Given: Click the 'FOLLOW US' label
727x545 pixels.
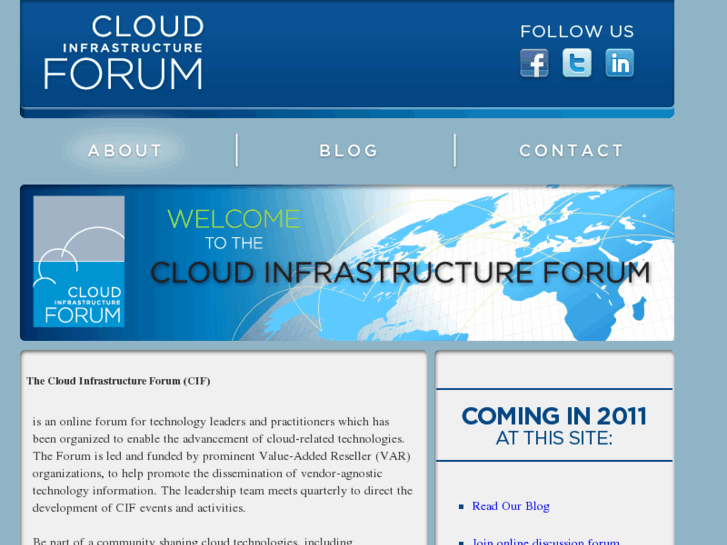Looking at the screenshot, I should pos(577,32).
